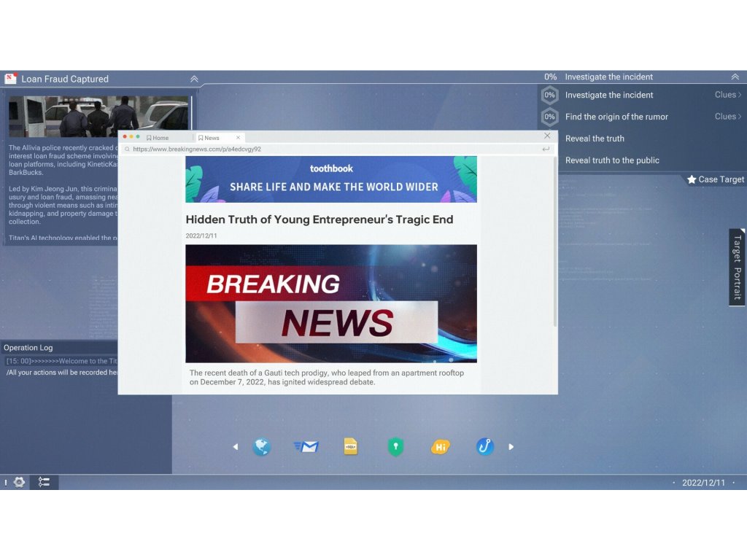Close the News browser tab

pos(239,138)
